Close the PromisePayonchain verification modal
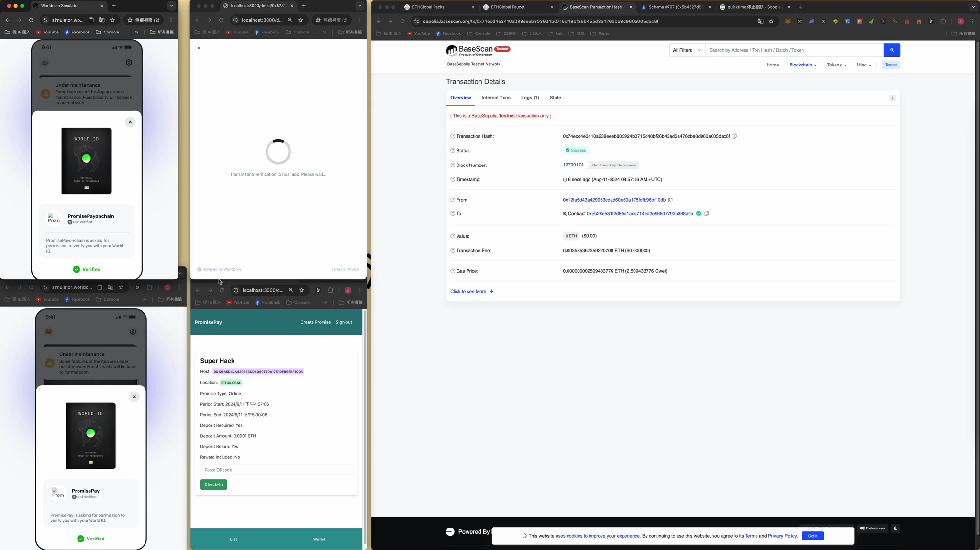980x550 pixels. coord(130,122)
